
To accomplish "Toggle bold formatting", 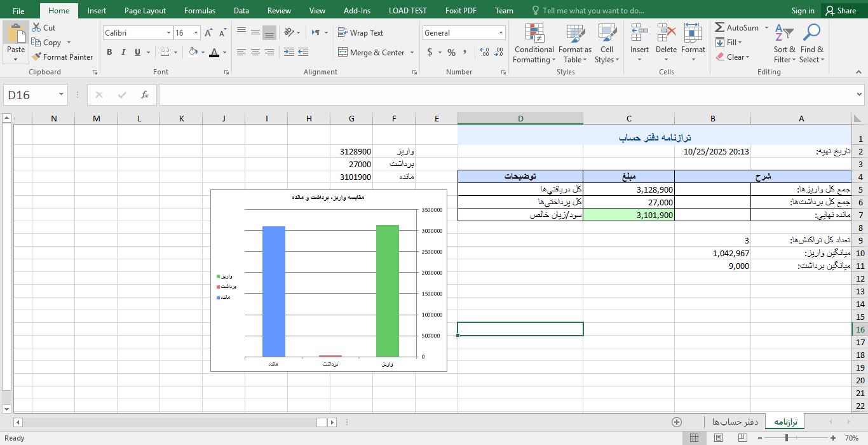I will click(109, 53).
